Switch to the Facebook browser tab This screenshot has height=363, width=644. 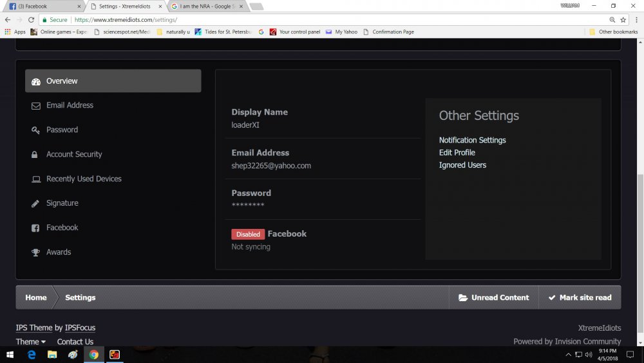point(43,6)
